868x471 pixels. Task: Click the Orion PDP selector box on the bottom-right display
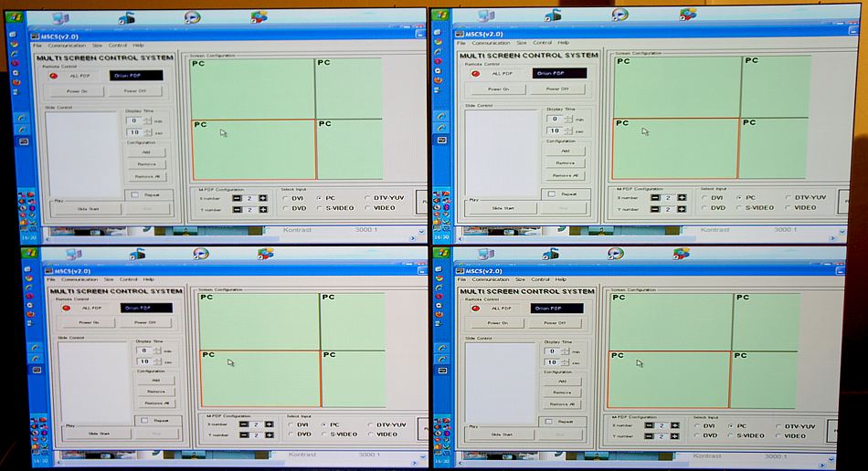pyautogui.click(x=557, y=309)
